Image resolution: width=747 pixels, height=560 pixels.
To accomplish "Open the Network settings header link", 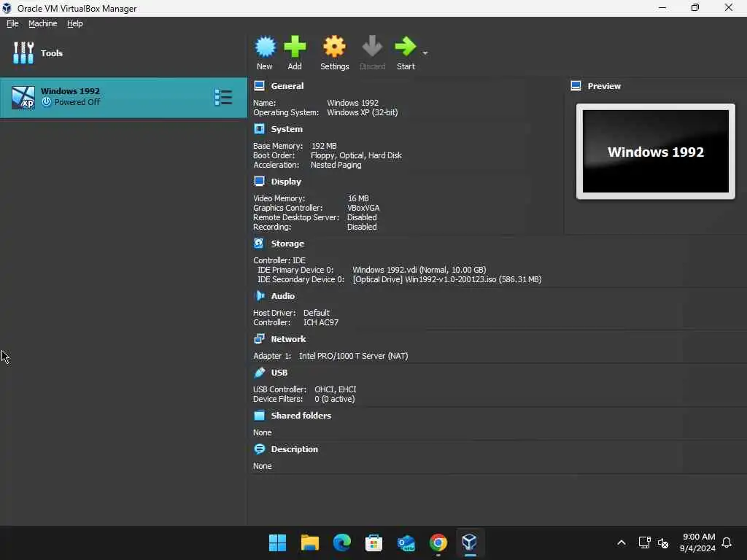I will pos(288,338).
